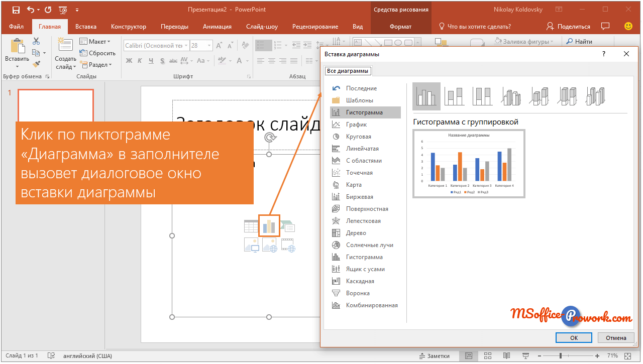643x364 pixels.
Task: Open the font size dropdown
Action: coord(208,46)
